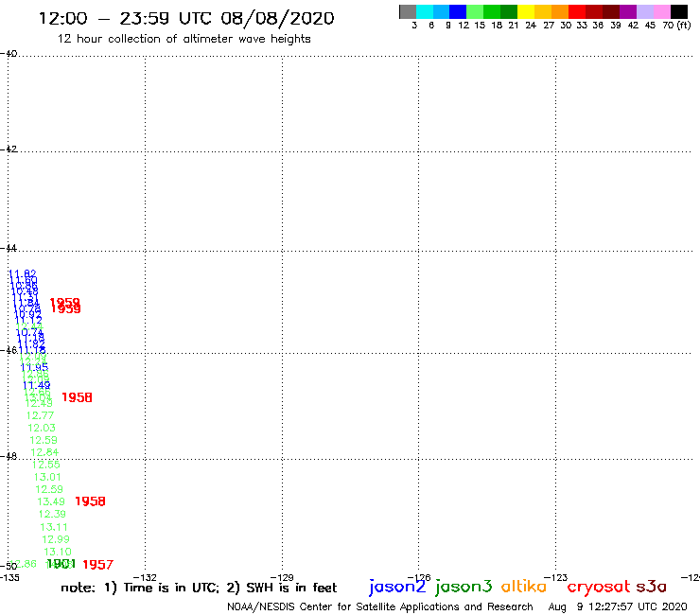Click the latitude axis label -48
Image resolution: width=700 pixels, height=615 pixels.
click(9, 456)
